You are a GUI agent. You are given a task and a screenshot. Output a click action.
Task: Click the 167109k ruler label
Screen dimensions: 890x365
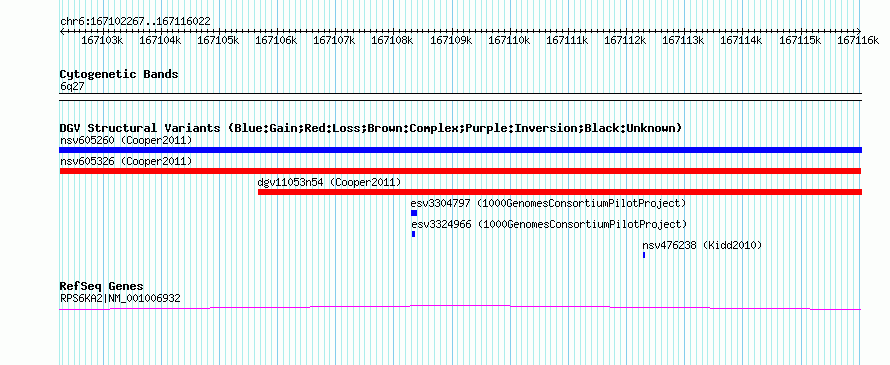451,40
